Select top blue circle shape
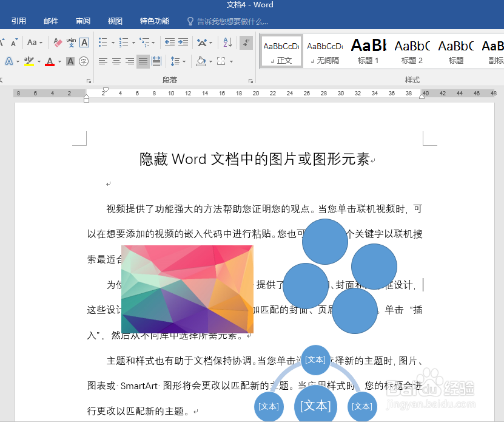The height and width of the screenshot is (422, 504). click(325, 242)
